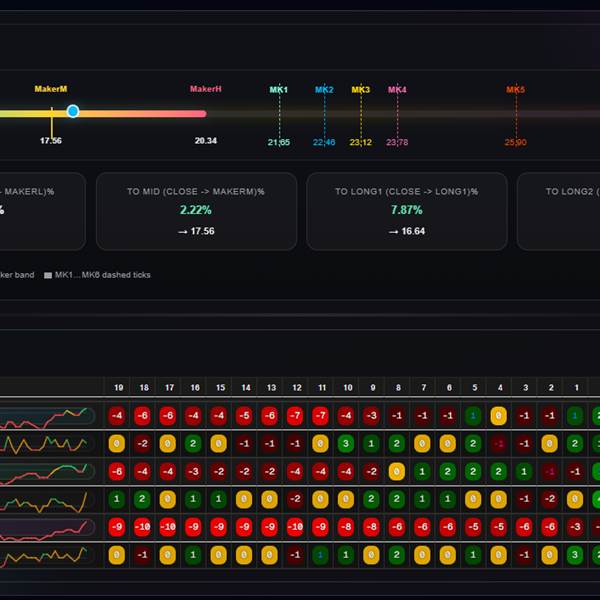600x600 pixels.
Task: Click the 23.78 value under MK4
Action: pos(397,142)
